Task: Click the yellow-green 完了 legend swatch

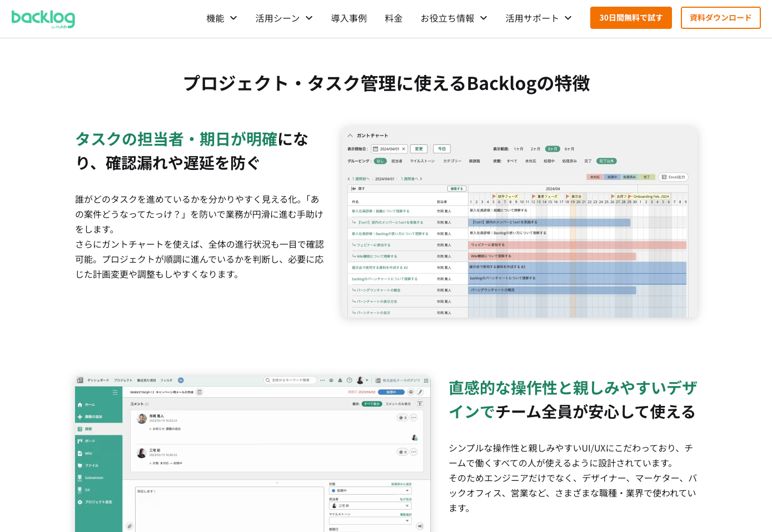Action: pos(647,177)
